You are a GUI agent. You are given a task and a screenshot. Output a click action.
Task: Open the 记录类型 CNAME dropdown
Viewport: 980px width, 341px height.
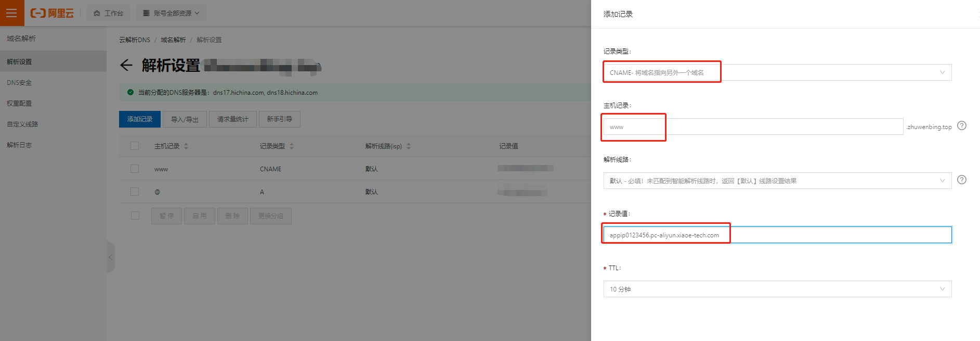pyautogui.click(x=777, y=72)
